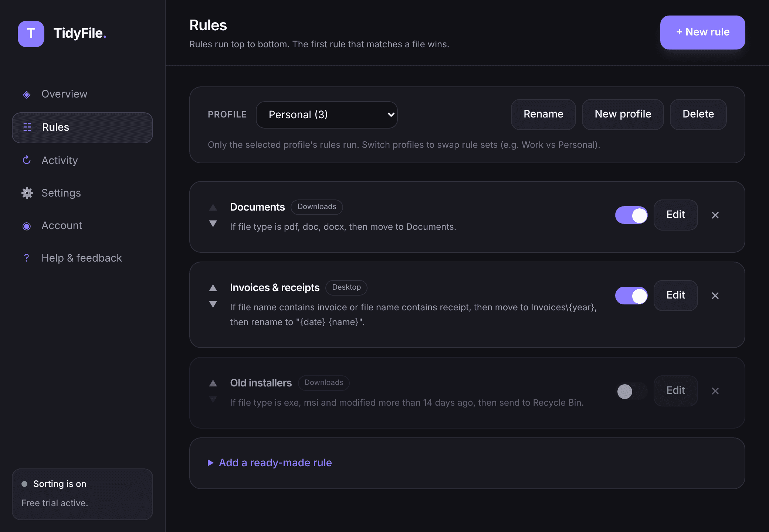Click the Desktop tag on Invoices
Image resolution: width=769 pixels, height=532 pixels.
coord(346,287)
